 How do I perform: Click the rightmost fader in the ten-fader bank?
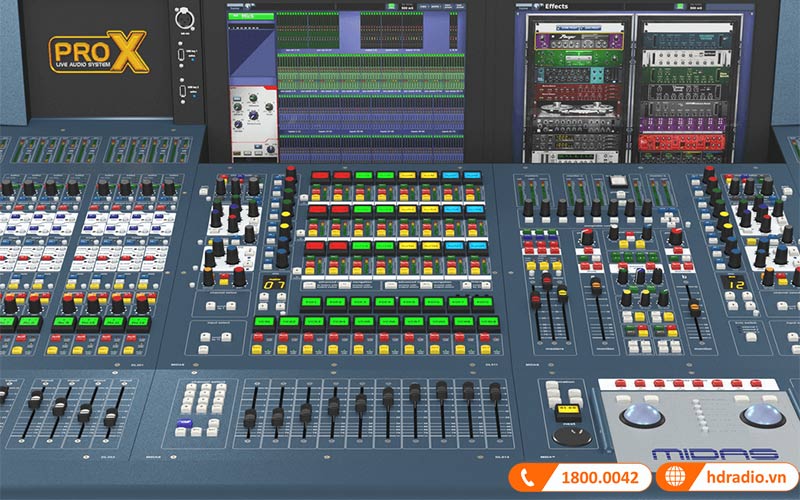click(x=495, y=392)
